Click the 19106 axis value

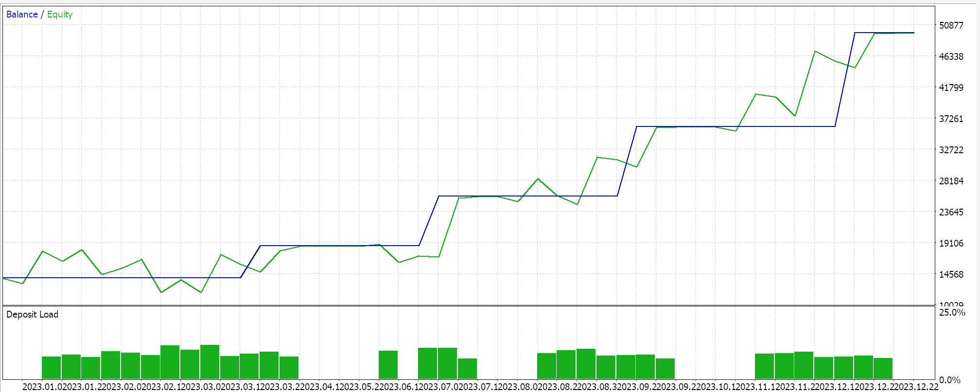(951, 243)
